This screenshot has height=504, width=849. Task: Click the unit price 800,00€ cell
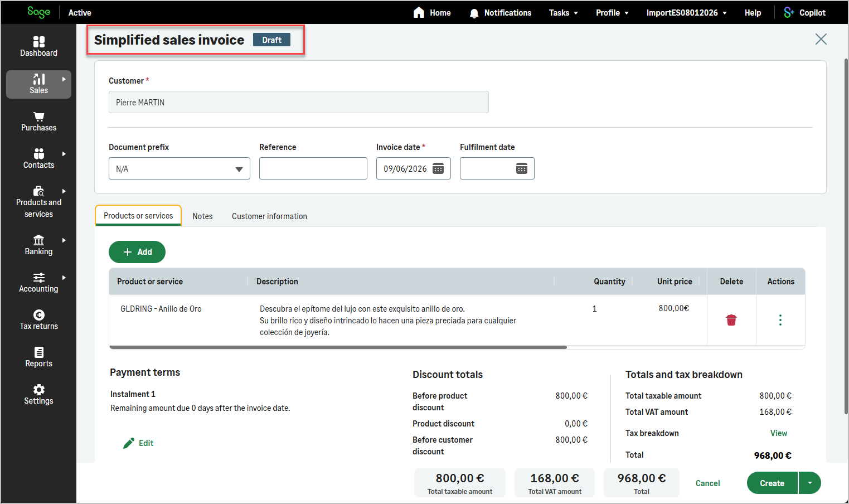tap(673, 308)
